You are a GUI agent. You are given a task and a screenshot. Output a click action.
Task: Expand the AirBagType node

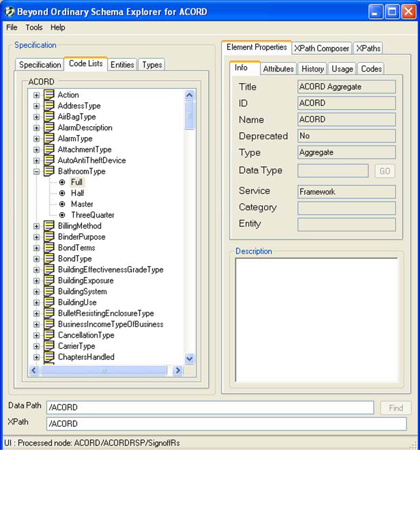pyautogui.click(x=37, y=117)
